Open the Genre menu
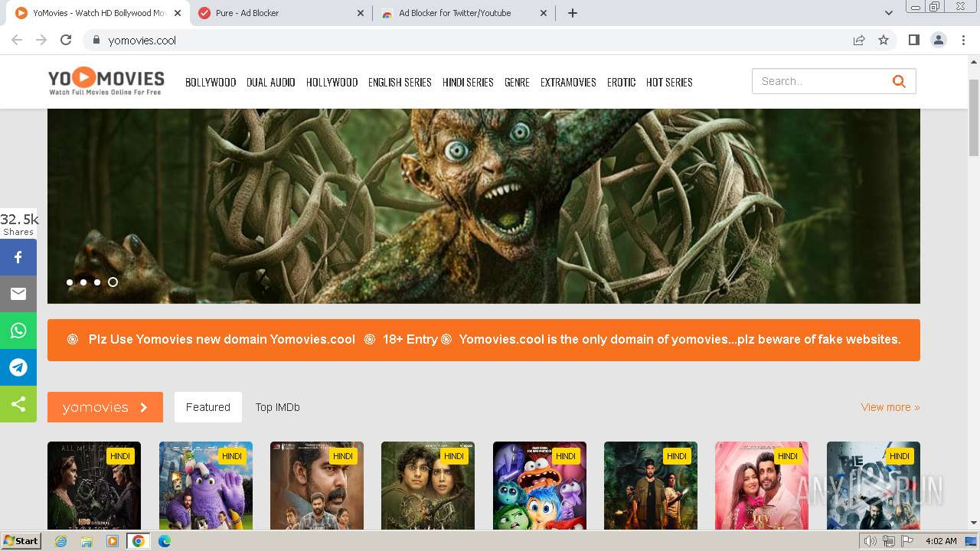Image resolution: width=980 pixels, height=551 pixels. coord(517,82)
